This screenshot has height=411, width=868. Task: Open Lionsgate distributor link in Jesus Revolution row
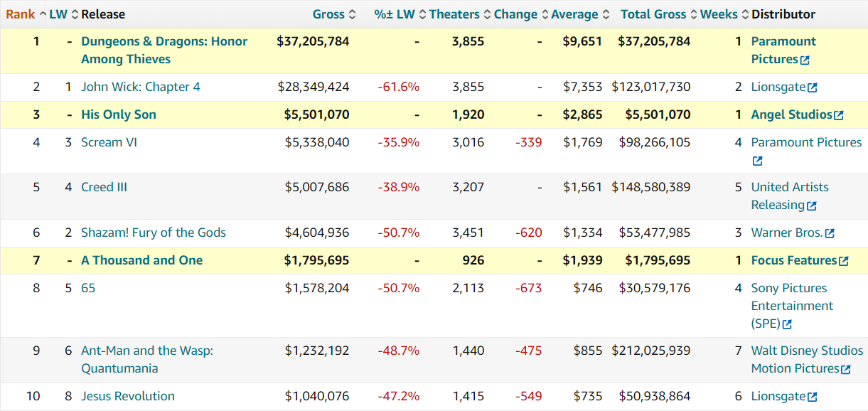[778, 396]
